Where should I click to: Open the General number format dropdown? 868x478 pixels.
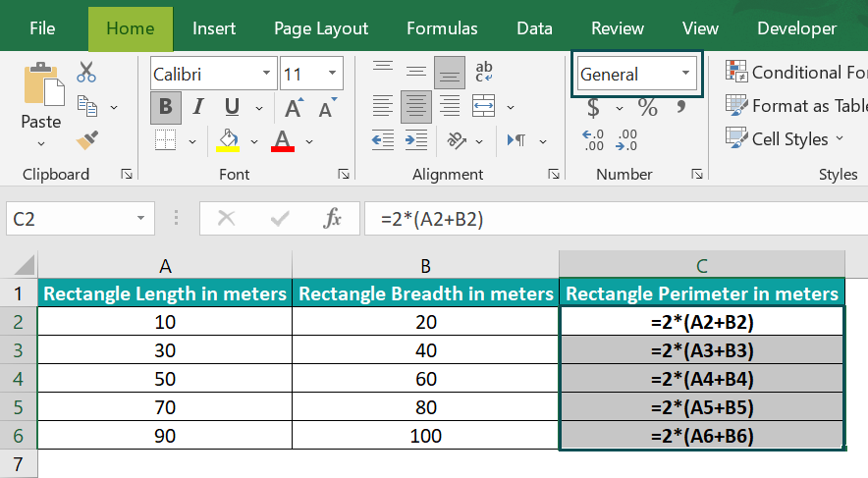[x=685, y=73]
